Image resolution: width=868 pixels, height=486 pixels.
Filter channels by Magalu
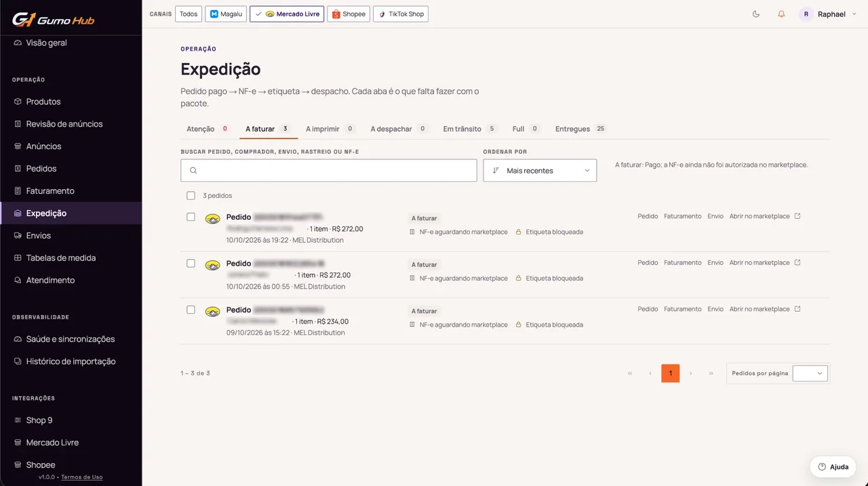[226, 14]
